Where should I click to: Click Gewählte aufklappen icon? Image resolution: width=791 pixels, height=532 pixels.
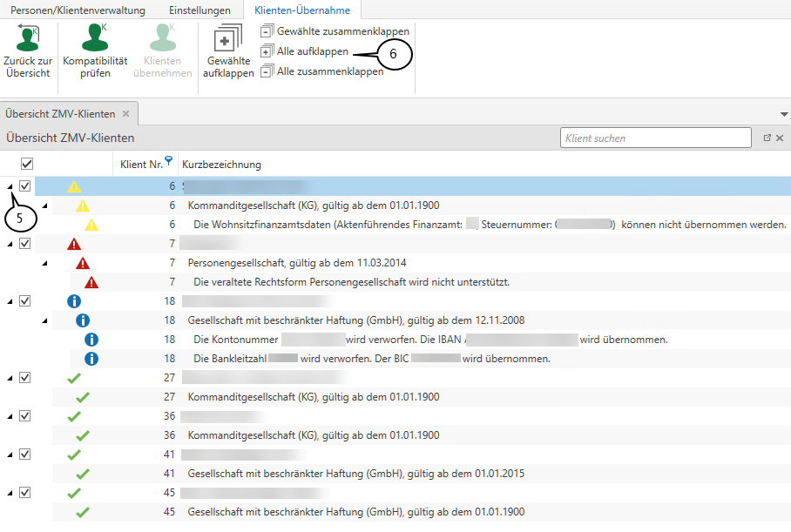(x=228, y=39)
